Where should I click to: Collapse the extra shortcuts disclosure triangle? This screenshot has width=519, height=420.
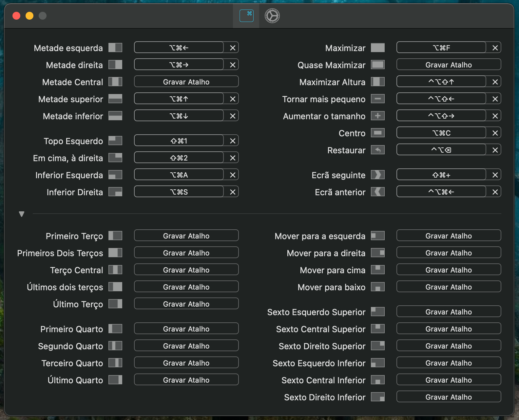coord(22,214)
